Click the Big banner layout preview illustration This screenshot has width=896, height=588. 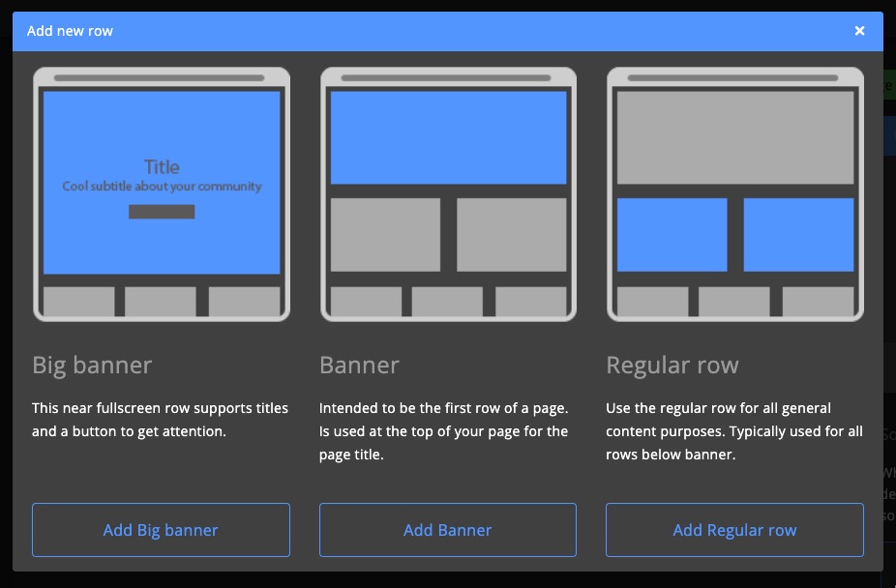[161, 193]
